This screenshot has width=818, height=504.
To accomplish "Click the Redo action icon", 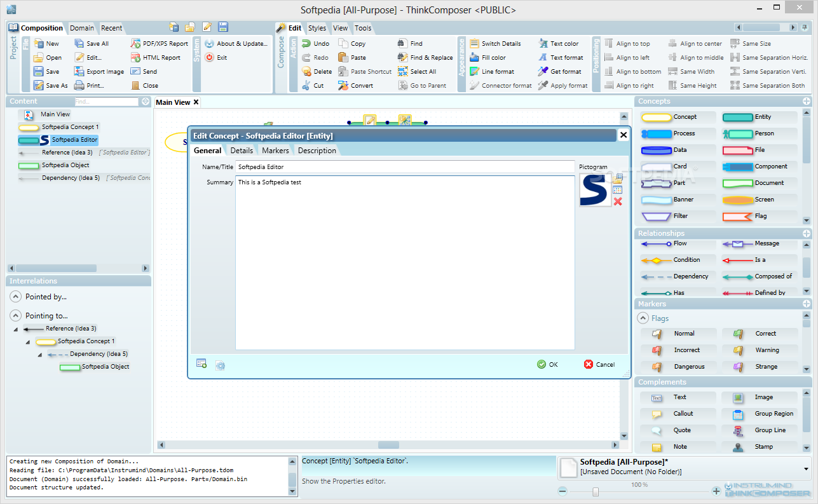I will (x=306, y=58).
